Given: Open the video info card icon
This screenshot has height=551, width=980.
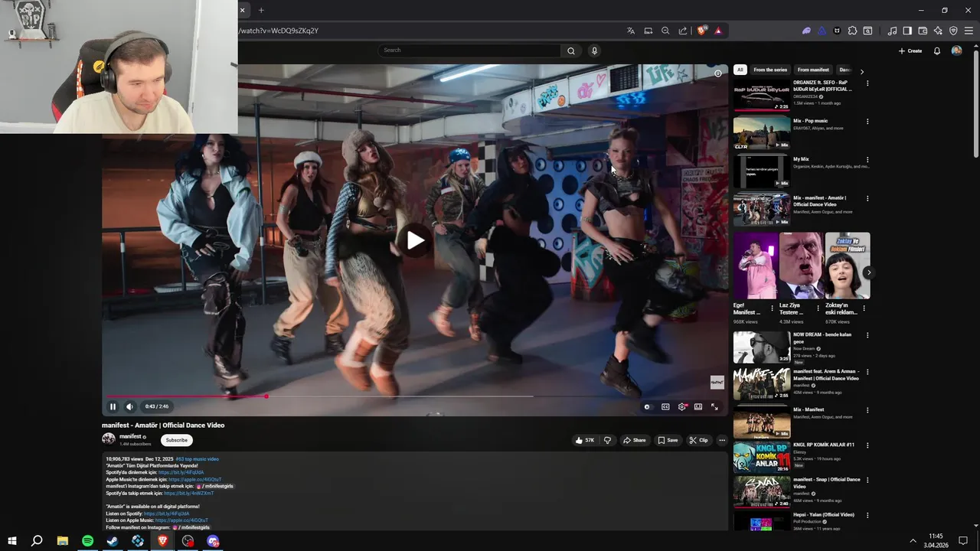Looking at the screenshot, I should coord(717,73).
